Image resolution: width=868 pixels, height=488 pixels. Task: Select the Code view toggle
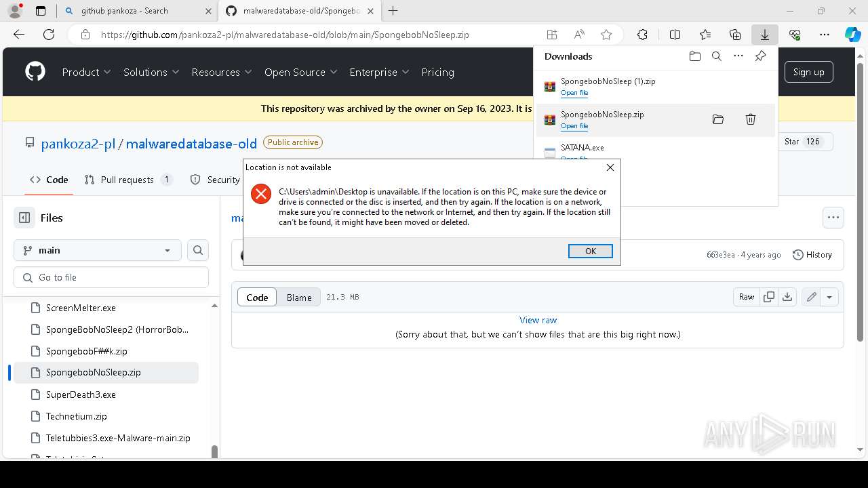pyautogui.click(x=257, y=297)
